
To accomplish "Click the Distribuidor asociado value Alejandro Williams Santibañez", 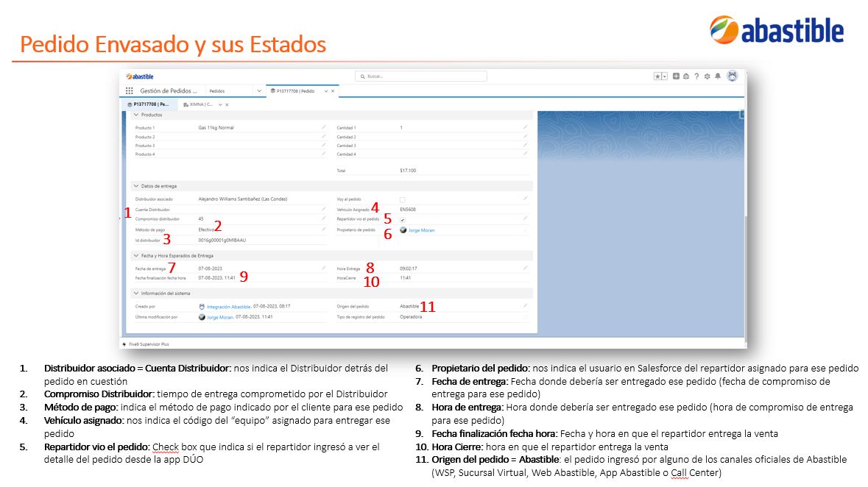I will [242, 199].
